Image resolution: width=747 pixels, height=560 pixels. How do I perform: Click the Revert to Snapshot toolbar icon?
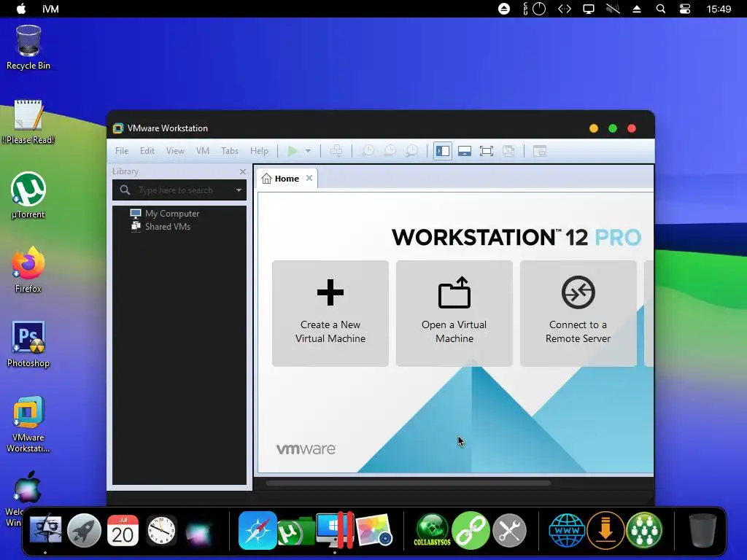click(390, 151)
